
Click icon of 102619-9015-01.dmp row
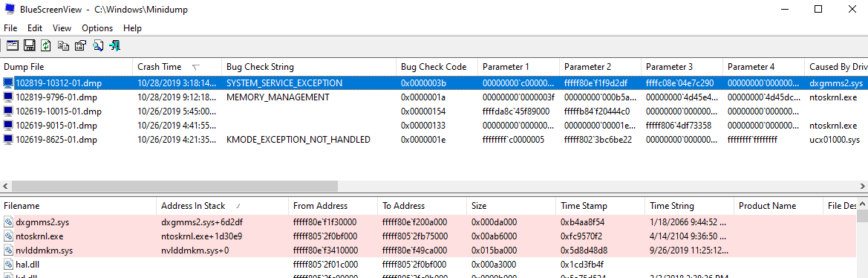point(7,126)
